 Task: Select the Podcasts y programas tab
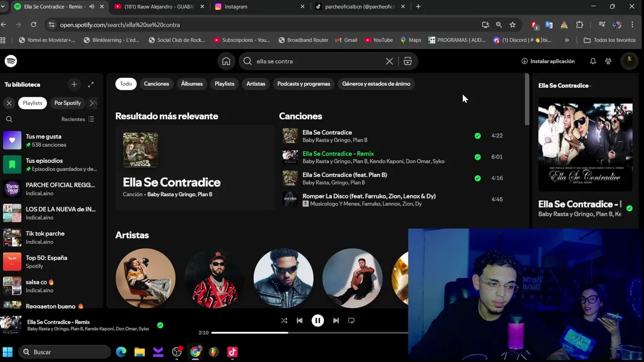(304, 84)
